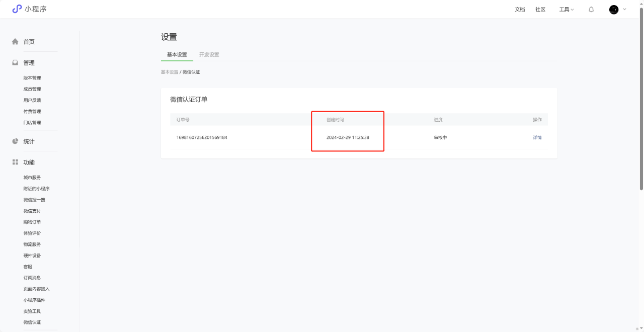
Task: Open 门店管理 in sidebar
Action: [32, 123]
